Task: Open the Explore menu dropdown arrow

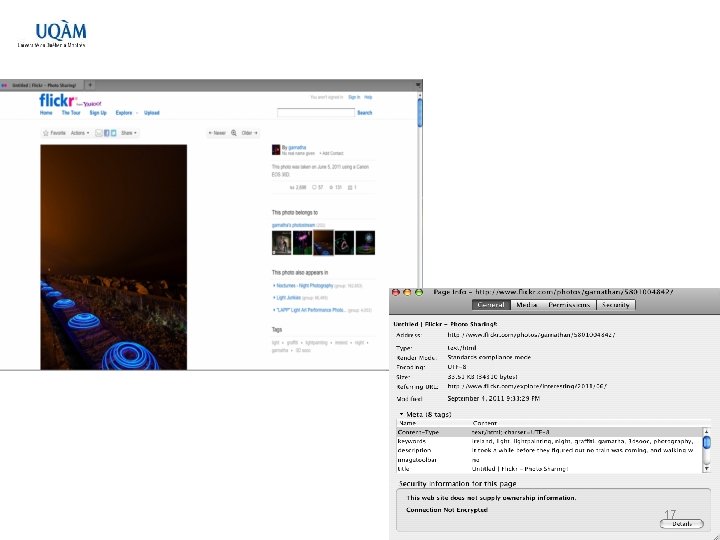Action: pyautogui.click(x=137, y=113)
